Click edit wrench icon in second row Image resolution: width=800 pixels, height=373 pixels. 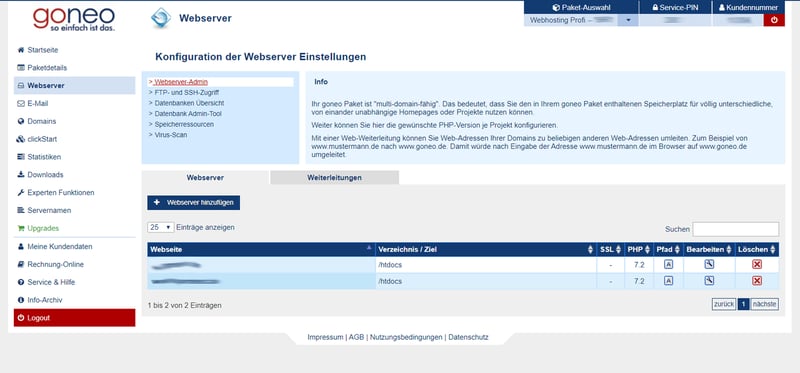click(709, 281)
